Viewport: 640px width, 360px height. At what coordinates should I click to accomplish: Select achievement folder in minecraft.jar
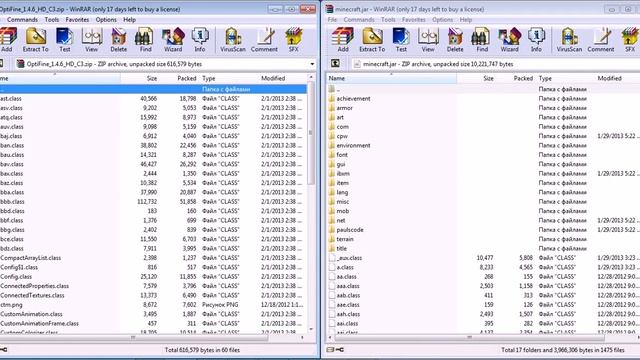[x=353, y=99]
